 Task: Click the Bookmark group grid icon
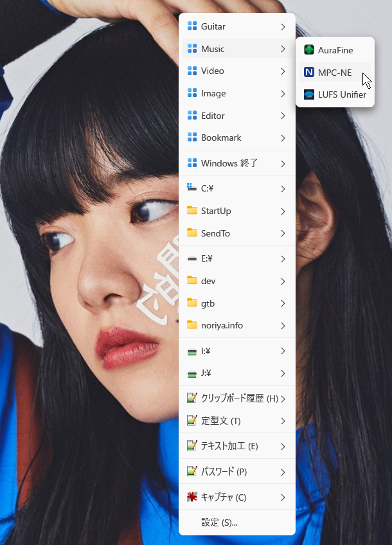tap(192, 138)
